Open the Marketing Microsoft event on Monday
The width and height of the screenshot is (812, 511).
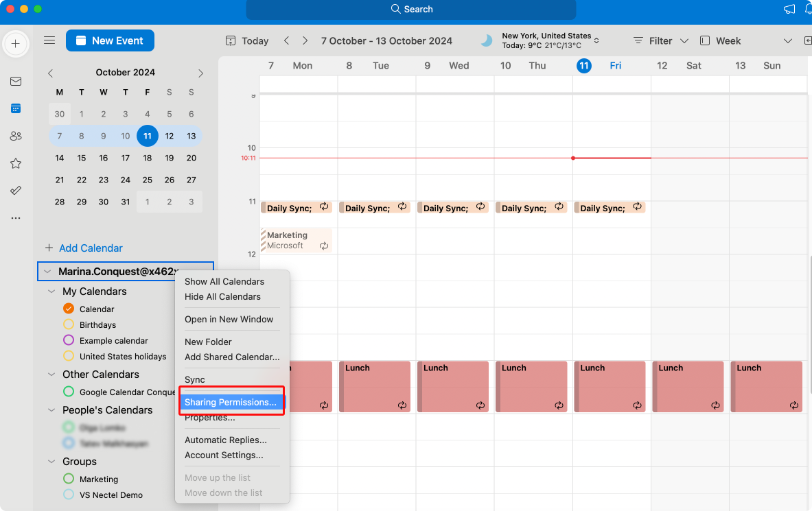tap(296, 240)
